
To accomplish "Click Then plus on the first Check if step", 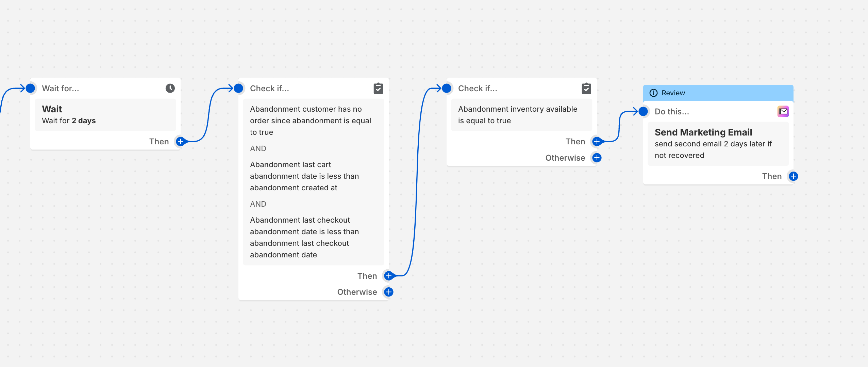I will pyautogui.click(x=389, y=276).
